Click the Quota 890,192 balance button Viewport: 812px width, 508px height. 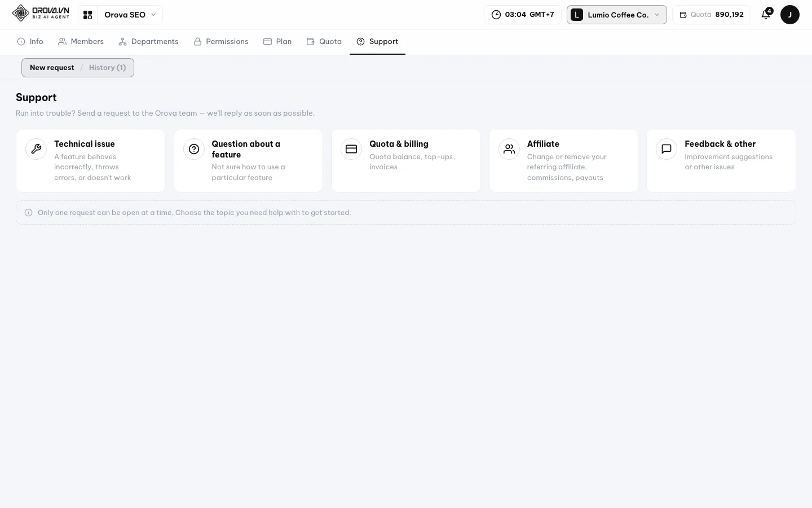pos(711,15)
